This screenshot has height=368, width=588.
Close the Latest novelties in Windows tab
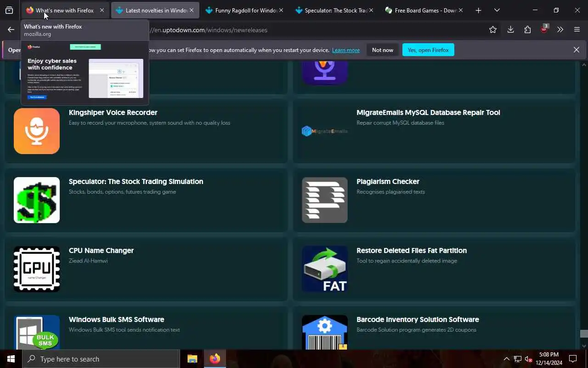coord(192,10)
